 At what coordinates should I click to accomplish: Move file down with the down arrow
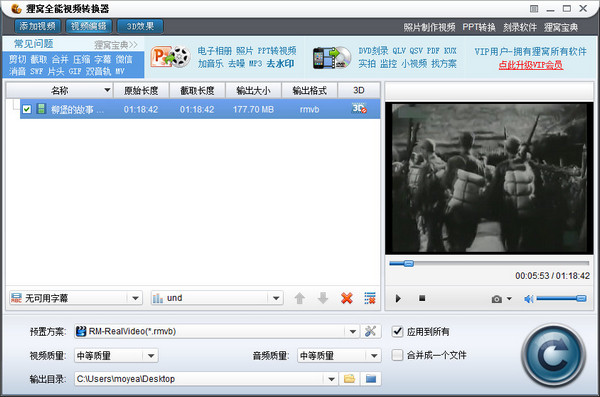point(323,298)
